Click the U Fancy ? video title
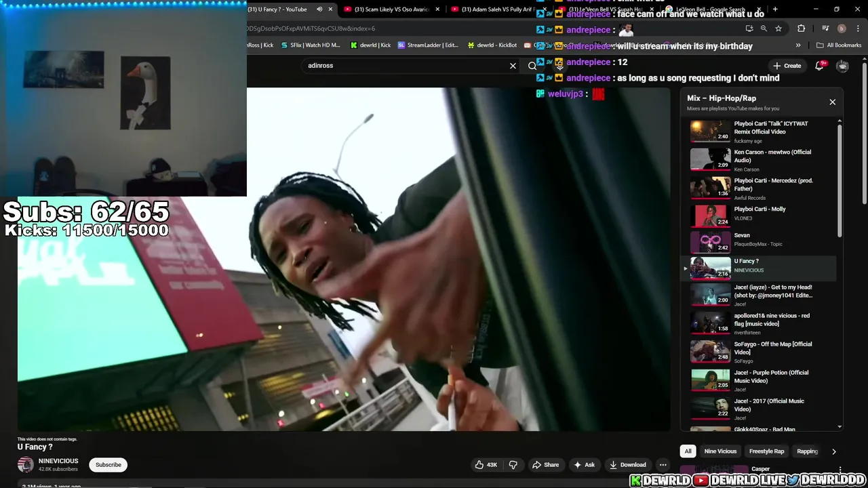868x488 pixels. tap(35, 447)
